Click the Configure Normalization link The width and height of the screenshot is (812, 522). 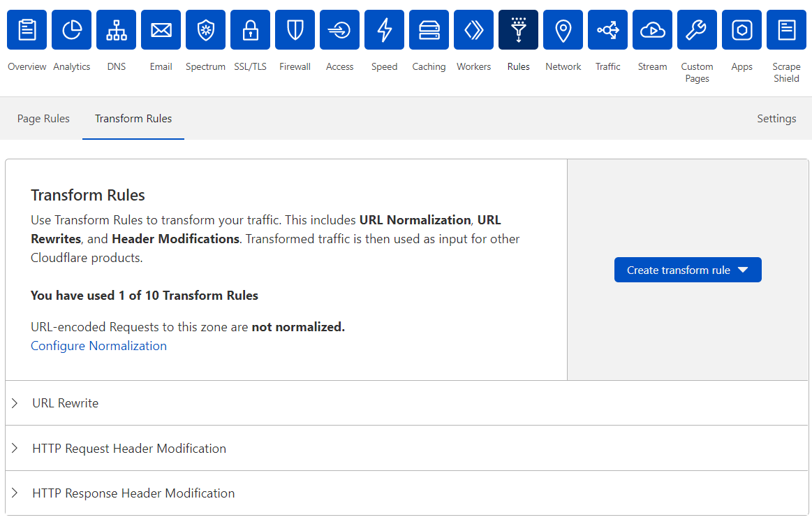tap(98, 346)
